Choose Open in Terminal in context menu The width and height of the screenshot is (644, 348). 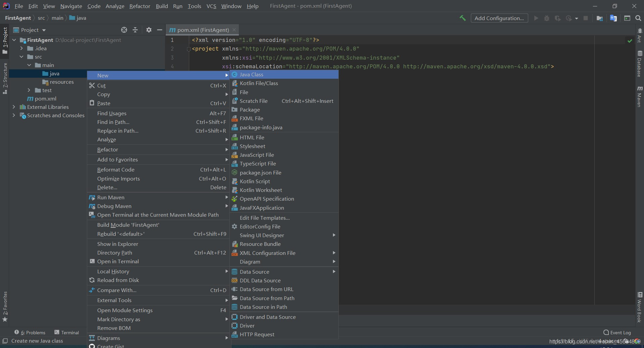pyautogui.click(x=158, y=261)
